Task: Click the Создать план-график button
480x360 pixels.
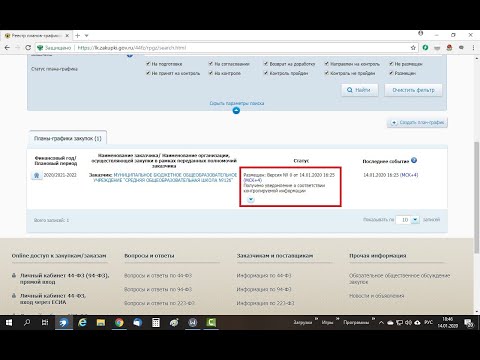Action: pyautogui.click(x=417, y=122)
